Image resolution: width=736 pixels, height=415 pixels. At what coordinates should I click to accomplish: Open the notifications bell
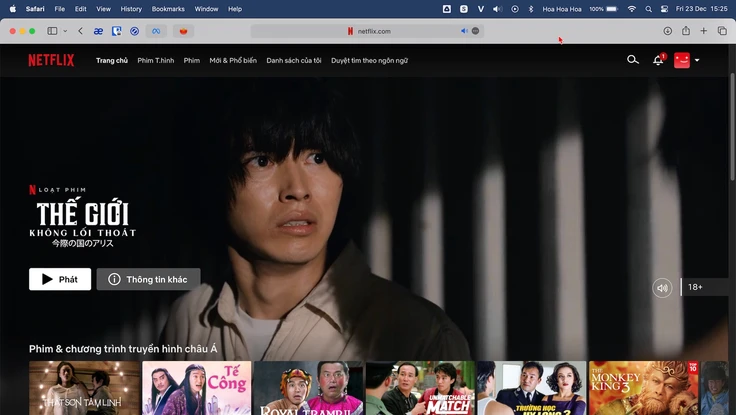pyautogui.click(x=658, y=60)
